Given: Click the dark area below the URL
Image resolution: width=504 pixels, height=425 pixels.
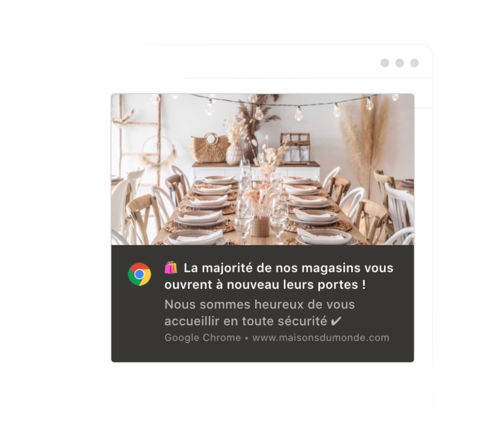Looking at the screenshot, I should (263, 353).
